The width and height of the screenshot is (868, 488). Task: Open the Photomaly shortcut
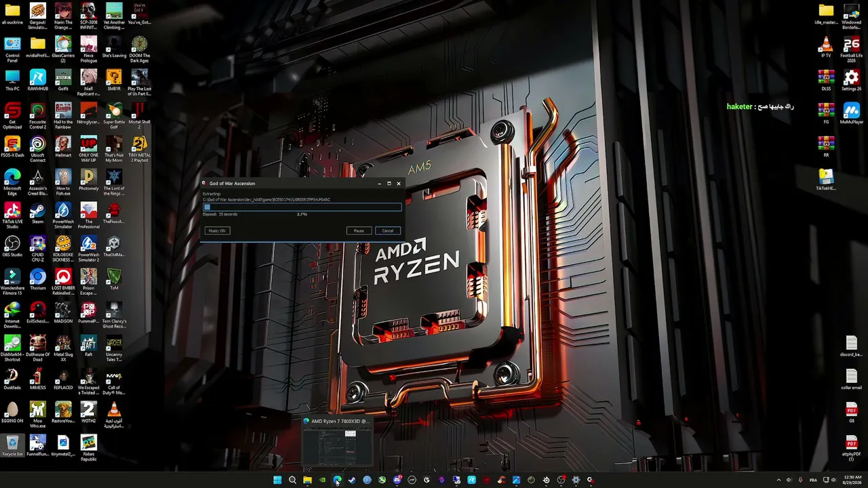[88, 180]
